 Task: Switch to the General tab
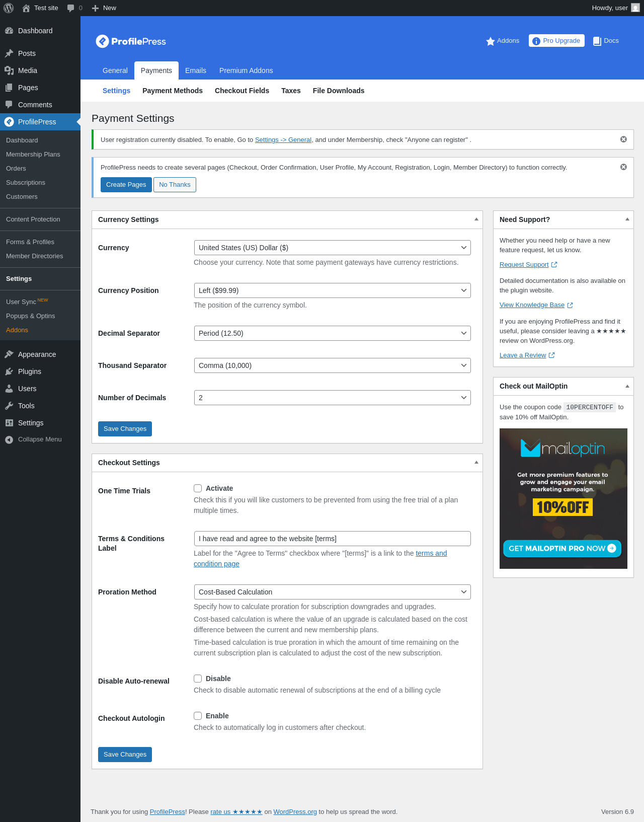pyautogui.click(x=115, y=70)
